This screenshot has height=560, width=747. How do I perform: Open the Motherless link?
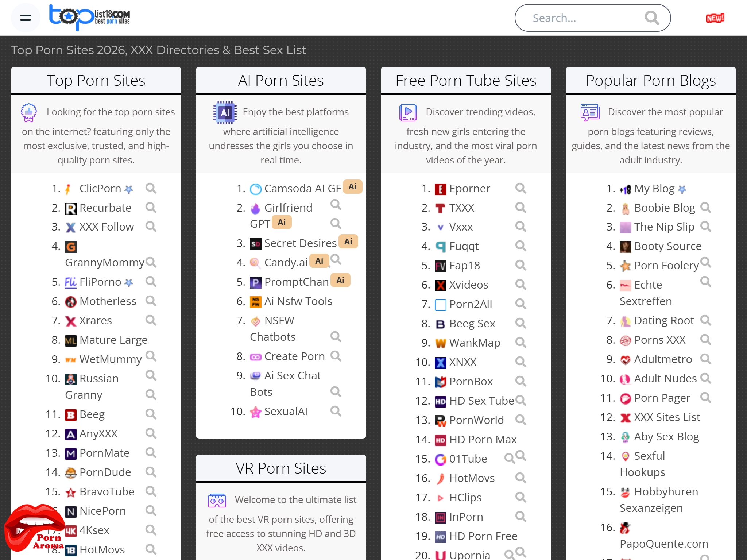pyautogui.click(x=108, y=301)
